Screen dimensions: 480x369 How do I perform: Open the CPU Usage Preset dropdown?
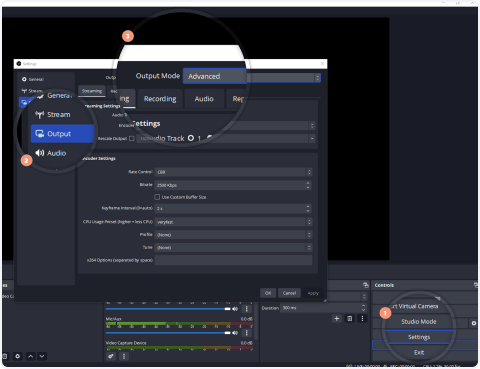coord(233,222)
